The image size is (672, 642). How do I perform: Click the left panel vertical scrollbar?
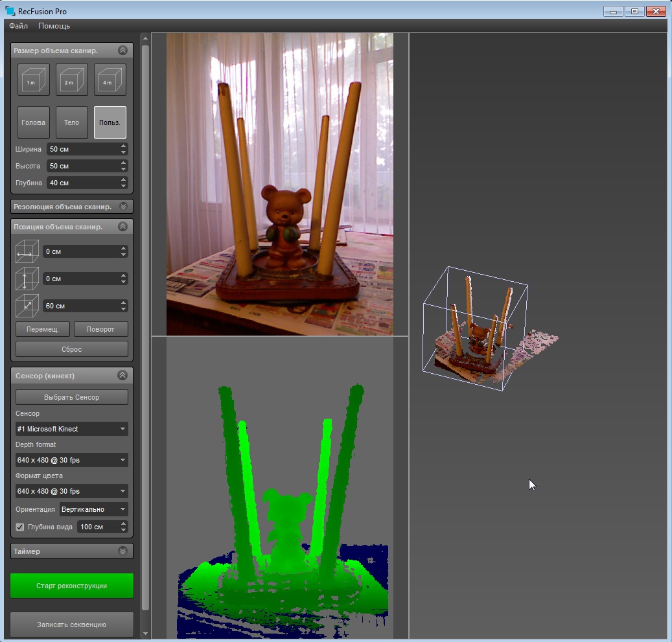pos(145,324)
